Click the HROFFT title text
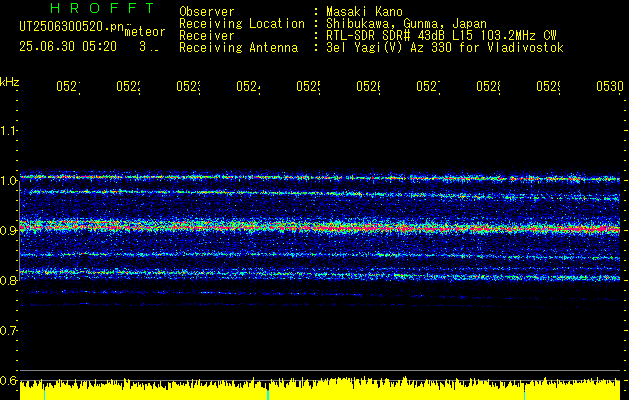 tap(102, 8)
